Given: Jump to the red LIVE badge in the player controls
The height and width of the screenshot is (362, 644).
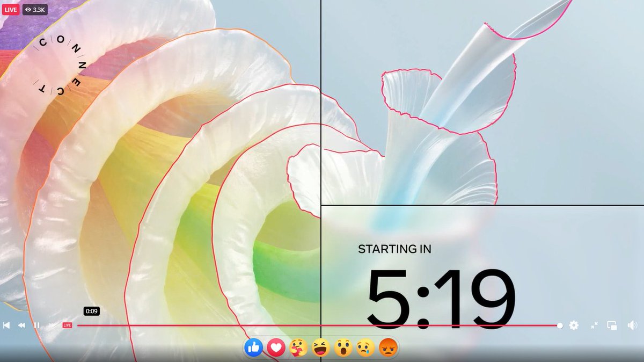Looking at the screenshot, I should click(x=67, y=325).
